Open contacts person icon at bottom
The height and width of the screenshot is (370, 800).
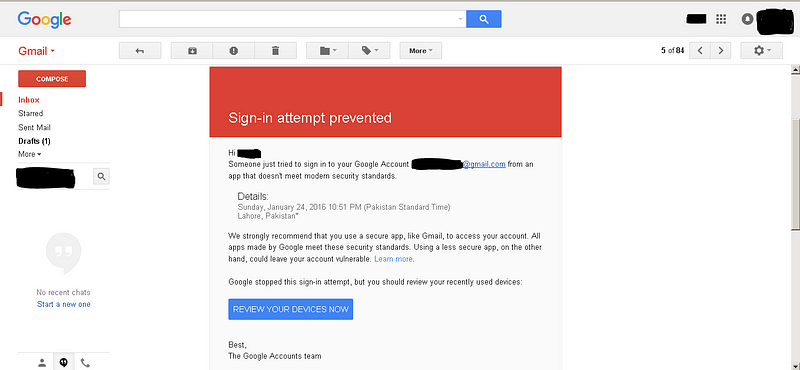pos(42,362)
